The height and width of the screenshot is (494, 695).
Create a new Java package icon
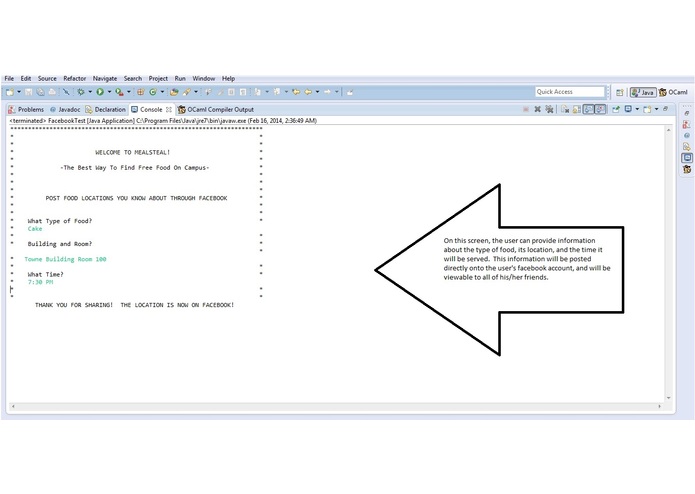point(141,92)
